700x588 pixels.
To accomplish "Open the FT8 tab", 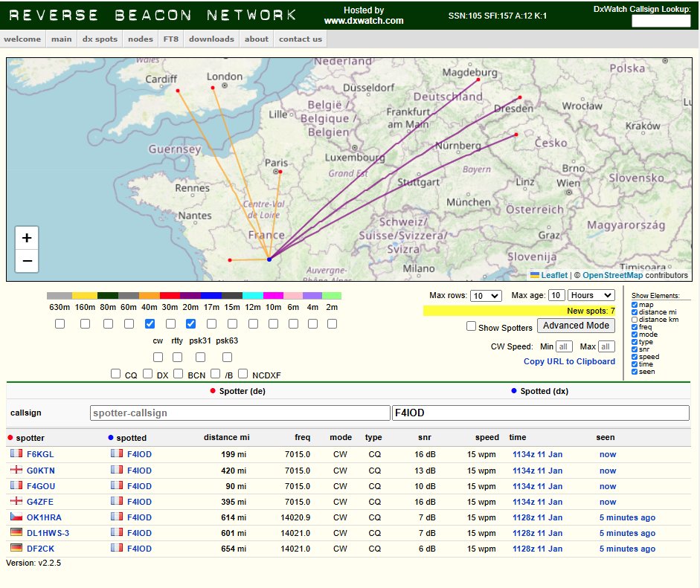I will click(x=170, y=39).
